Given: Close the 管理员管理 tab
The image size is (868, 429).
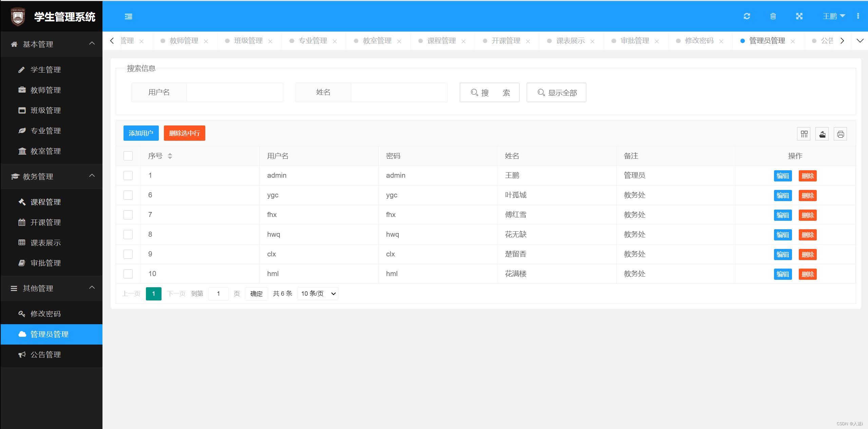Looking at the screenshot, I should [x=793, y=41].
